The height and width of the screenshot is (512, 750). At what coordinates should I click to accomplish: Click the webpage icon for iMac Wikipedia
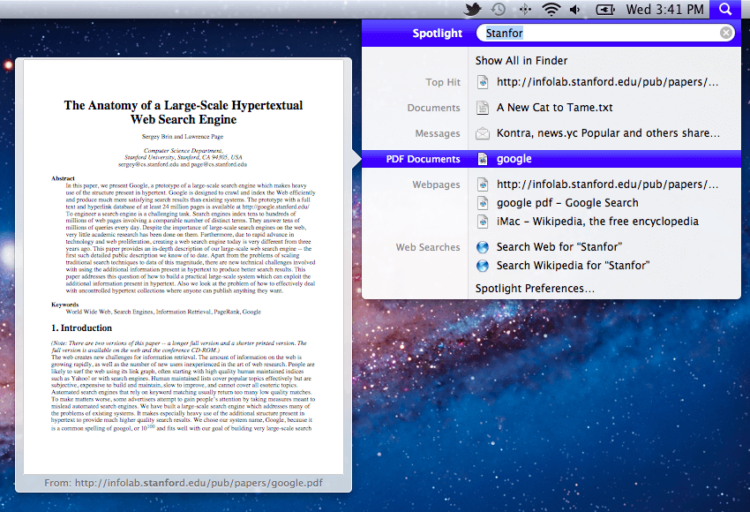point(483,222)
